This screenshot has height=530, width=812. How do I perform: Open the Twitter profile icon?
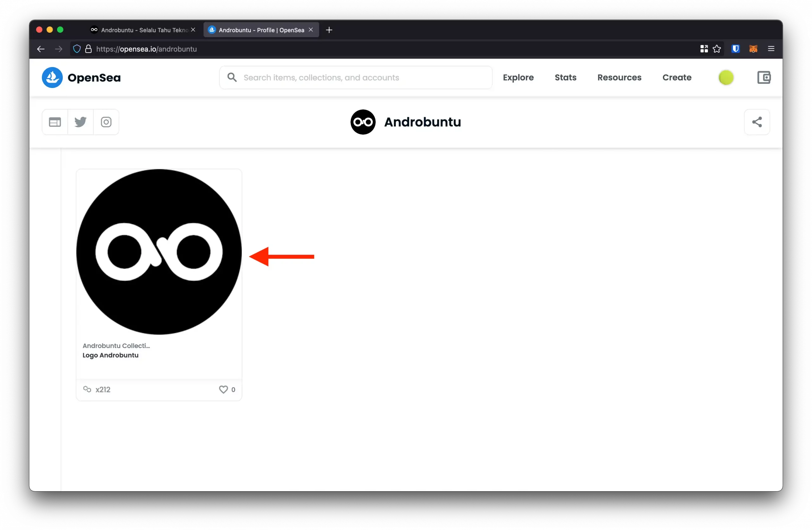pos(81,122)
